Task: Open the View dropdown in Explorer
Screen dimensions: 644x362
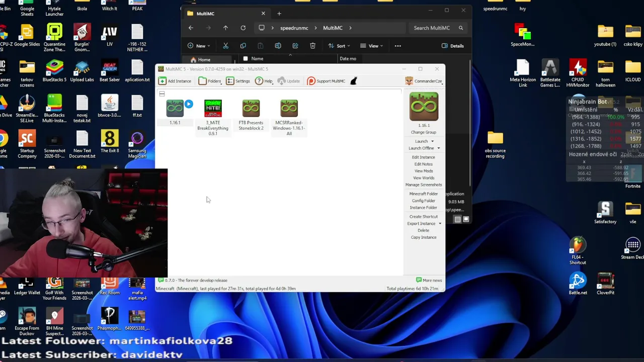Action: 371,46
